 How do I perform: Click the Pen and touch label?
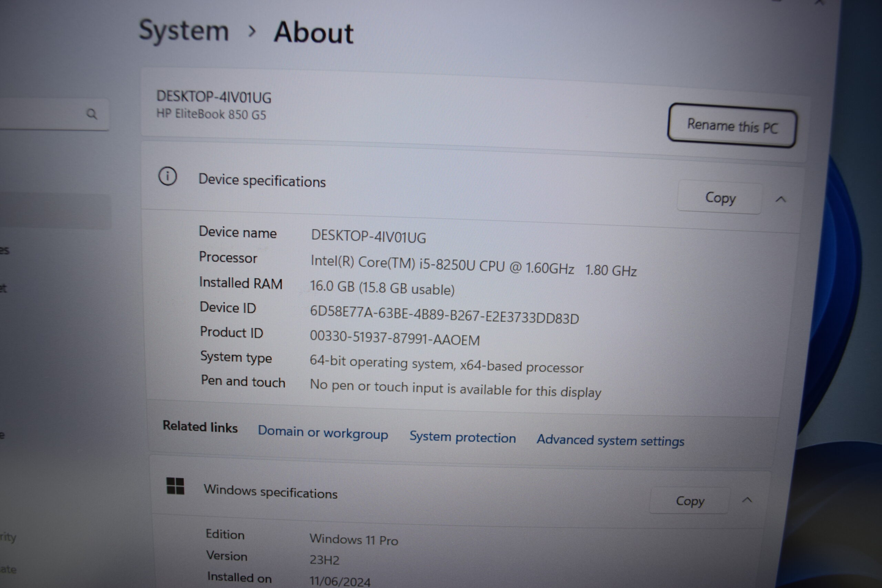243,381
